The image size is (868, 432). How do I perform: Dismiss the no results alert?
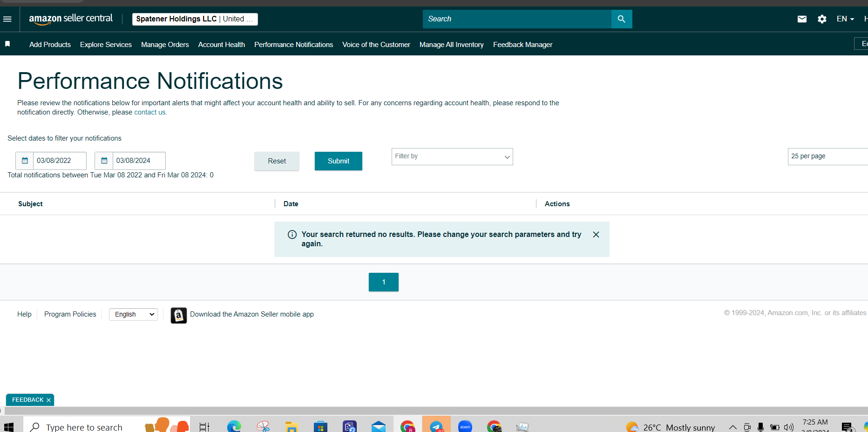coord(596,235)
